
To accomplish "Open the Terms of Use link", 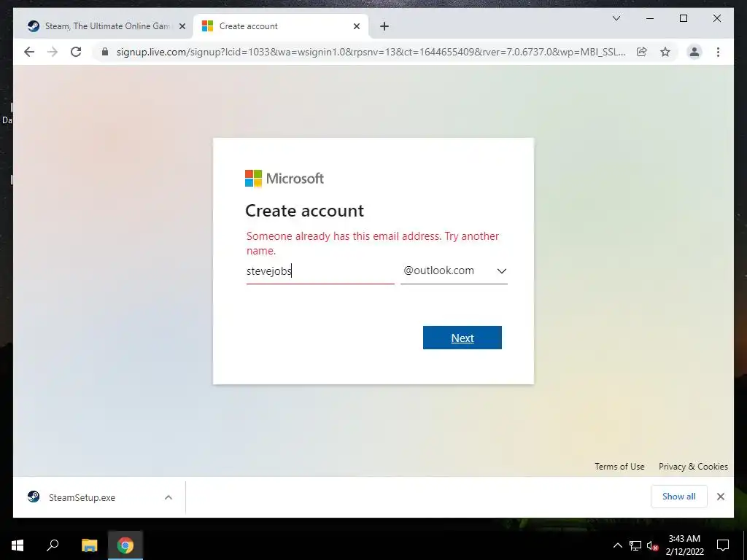I will pyautogui.click(x=619, y=467).
